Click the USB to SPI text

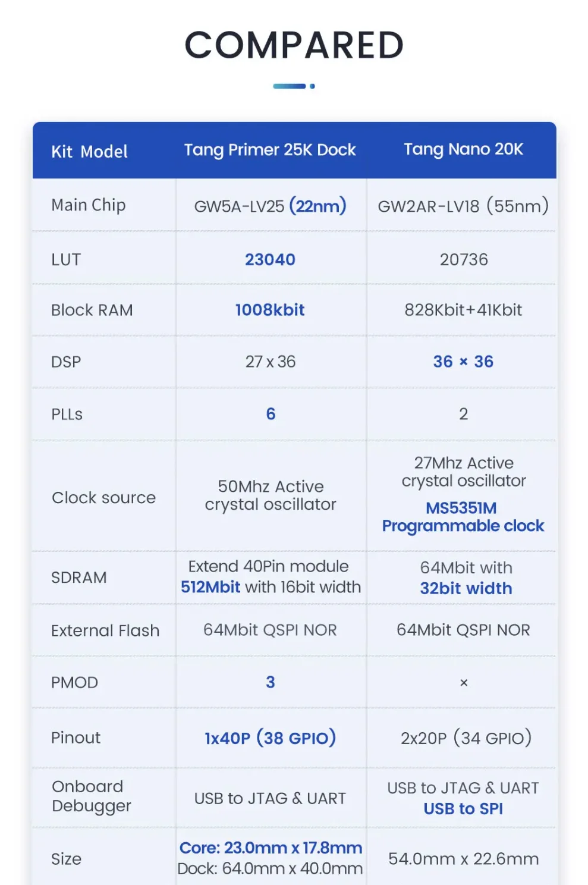pyautogui.click(x=463, y=809)
